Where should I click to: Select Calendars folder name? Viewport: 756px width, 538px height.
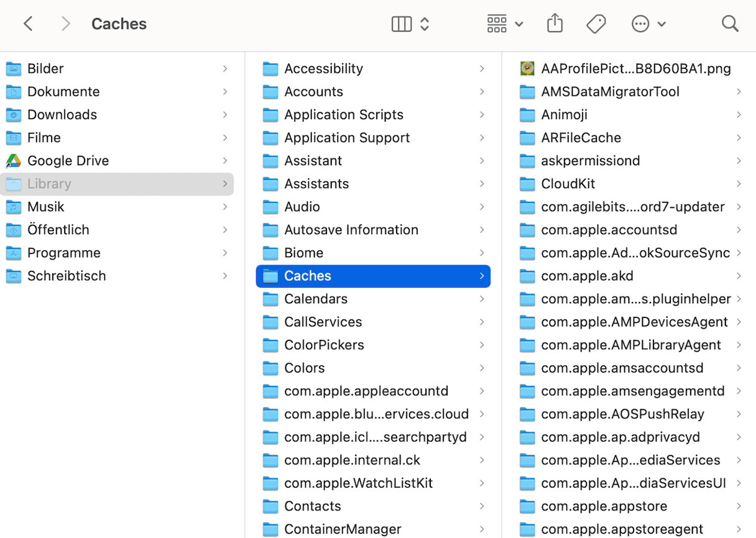point(316,299)
